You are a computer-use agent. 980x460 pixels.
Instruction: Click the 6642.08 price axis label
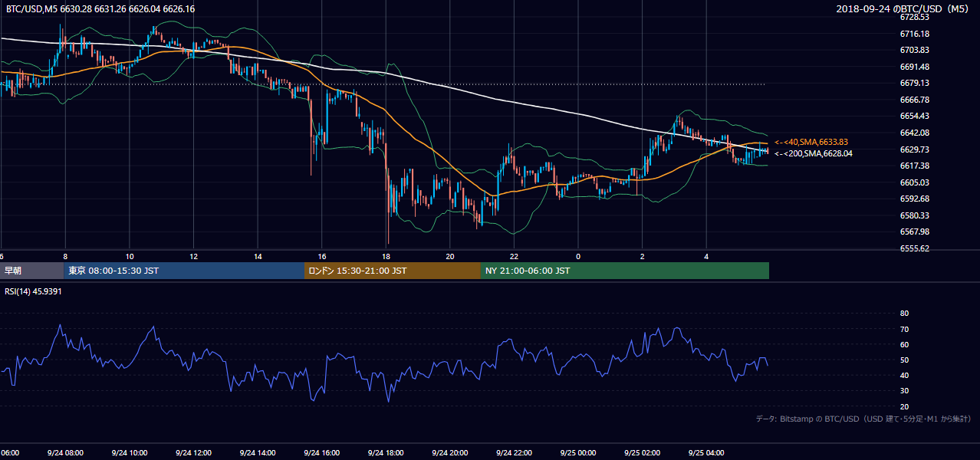coord(915,133)
